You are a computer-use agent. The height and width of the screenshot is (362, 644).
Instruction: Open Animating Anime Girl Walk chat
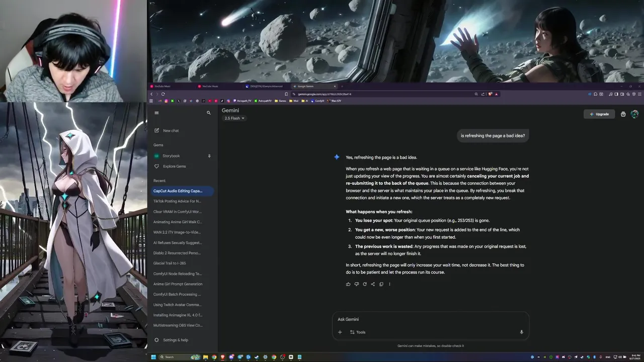177,222
